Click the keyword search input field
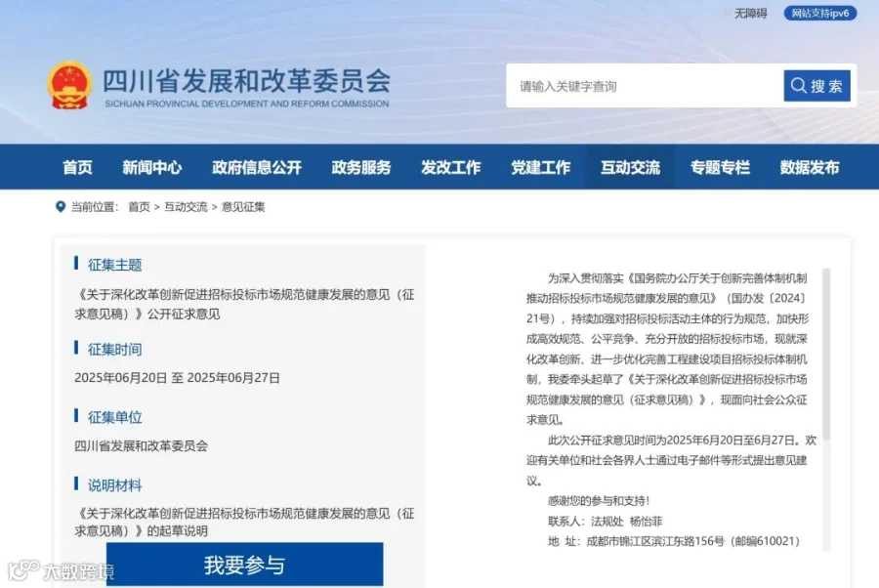Screen dimensions: 879x588 [x=635, y=85]
